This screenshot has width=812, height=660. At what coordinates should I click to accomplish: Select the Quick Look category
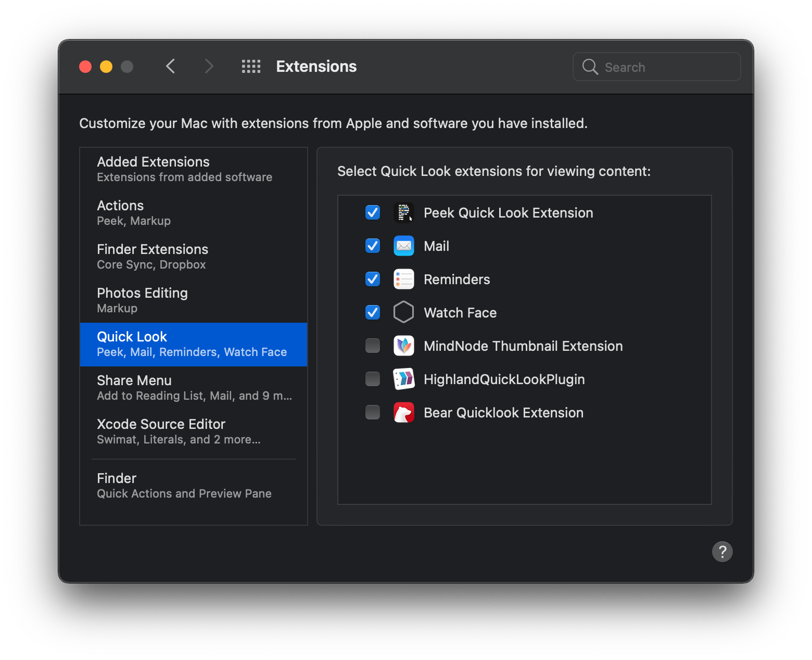click(x=194, y=345)
